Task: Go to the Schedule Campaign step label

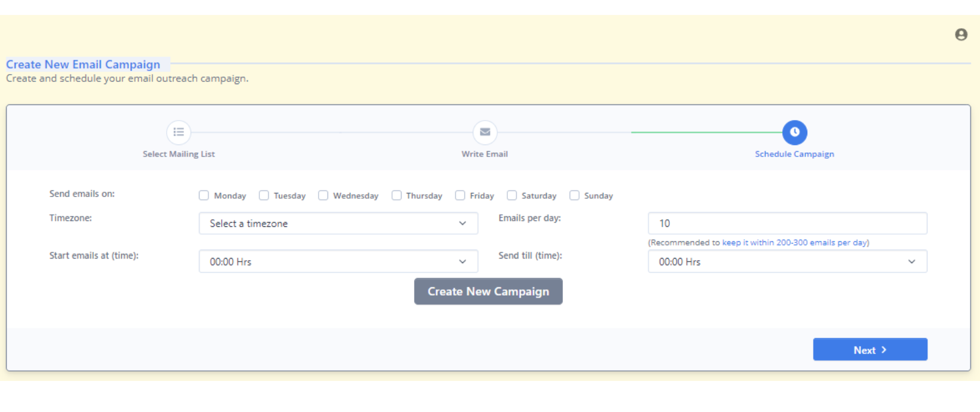Action: [x=794, y=154]
